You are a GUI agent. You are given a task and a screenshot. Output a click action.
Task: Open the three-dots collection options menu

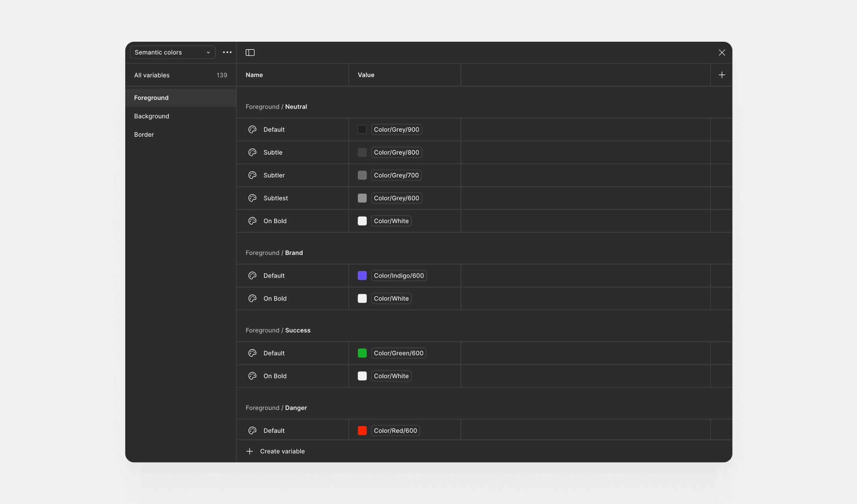point(227,52)
